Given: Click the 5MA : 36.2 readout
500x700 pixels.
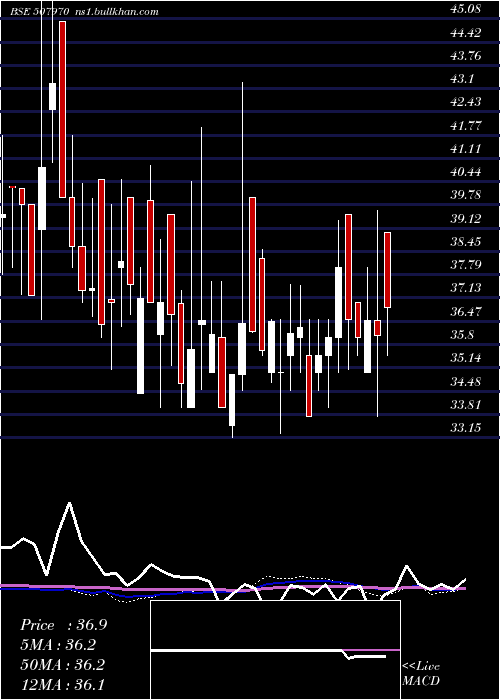Looking at the screenshot, I should (x=58, y=645).
